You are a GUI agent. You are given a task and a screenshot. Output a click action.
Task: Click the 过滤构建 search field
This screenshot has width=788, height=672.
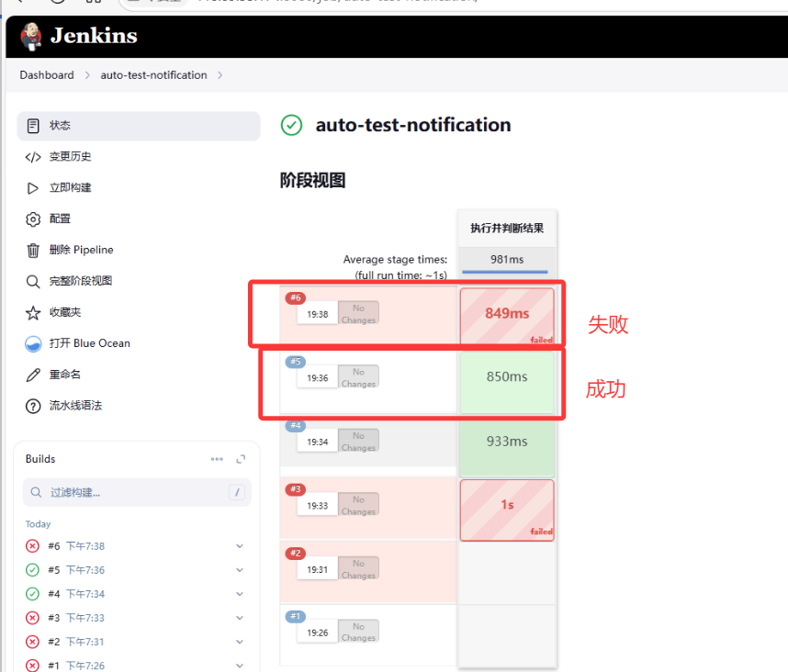click(x=129, y=492)
